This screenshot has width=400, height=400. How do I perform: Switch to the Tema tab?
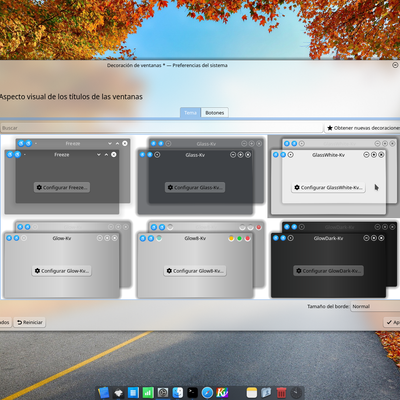[190, 113]
